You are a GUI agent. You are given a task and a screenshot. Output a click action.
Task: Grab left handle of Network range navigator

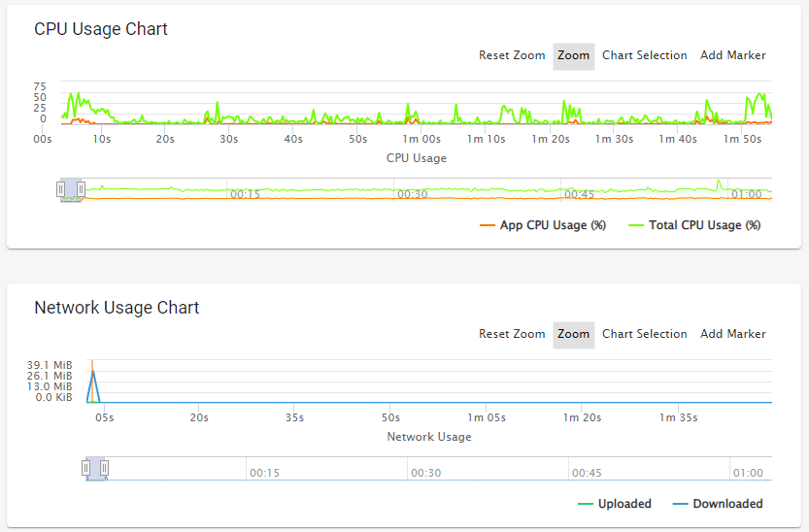tap(85, 468)
